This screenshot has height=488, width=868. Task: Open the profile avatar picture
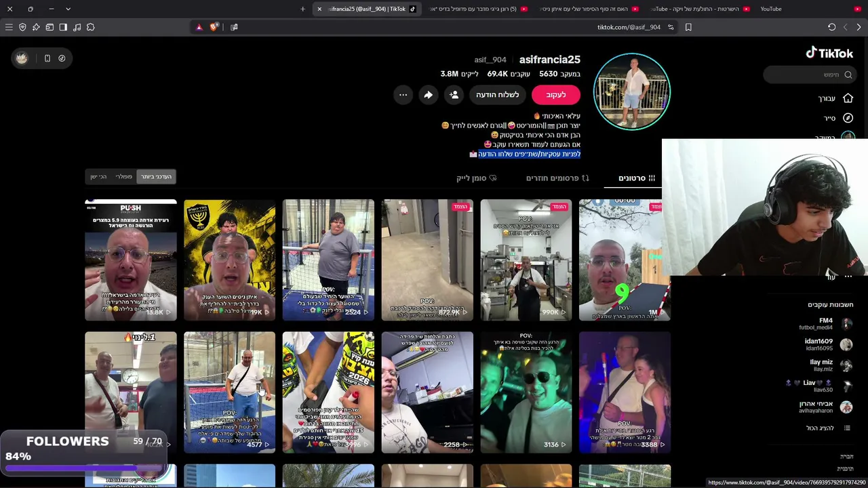point(631,91)
